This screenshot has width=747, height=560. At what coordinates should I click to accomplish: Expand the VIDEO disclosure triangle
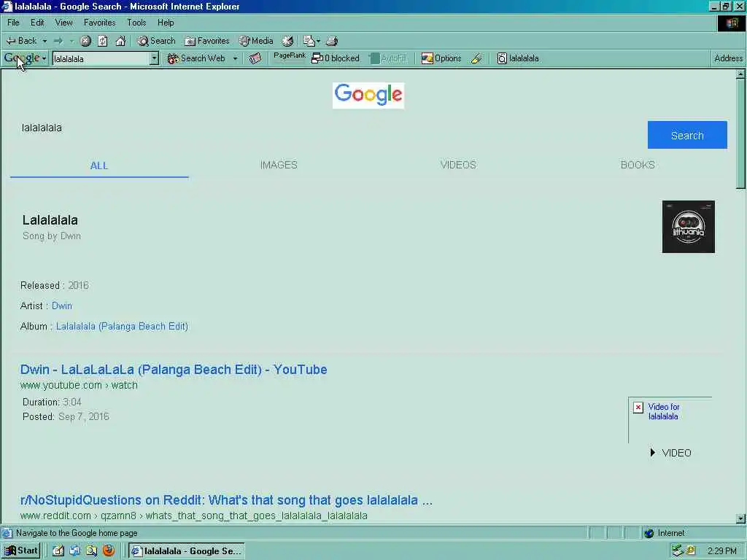(x=653, y=452)
